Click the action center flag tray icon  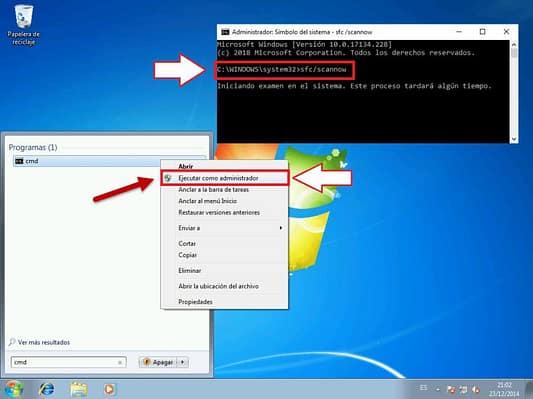tap(451, 389)
